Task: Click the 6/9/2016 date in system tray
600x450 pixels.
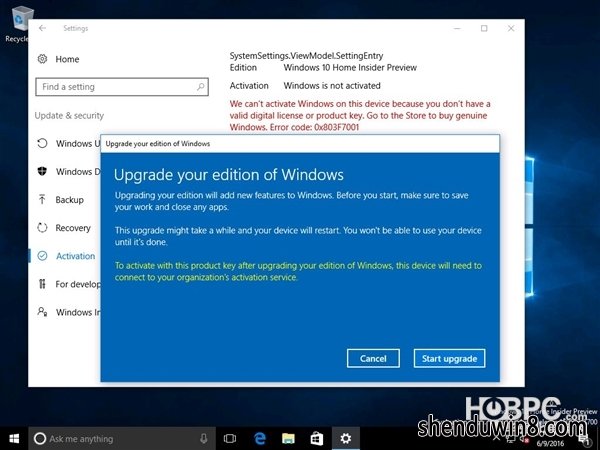Action: click(550, 443)
